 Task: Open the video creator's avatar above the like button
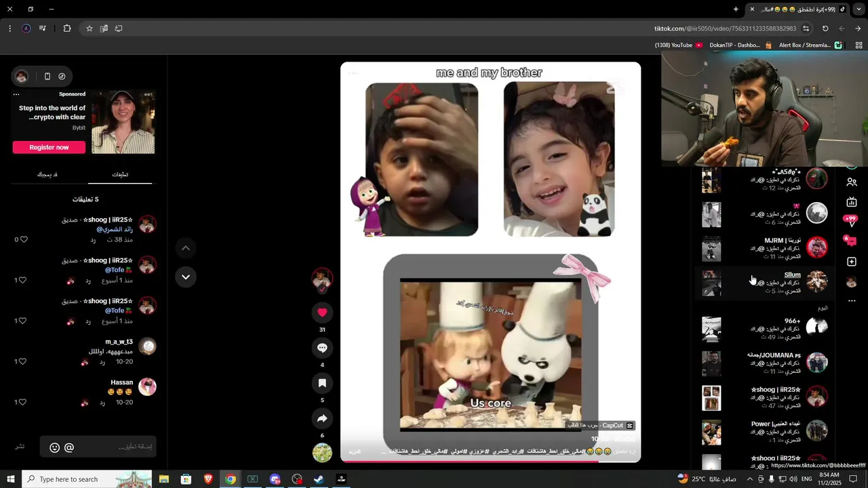click(x=322, y=279)
